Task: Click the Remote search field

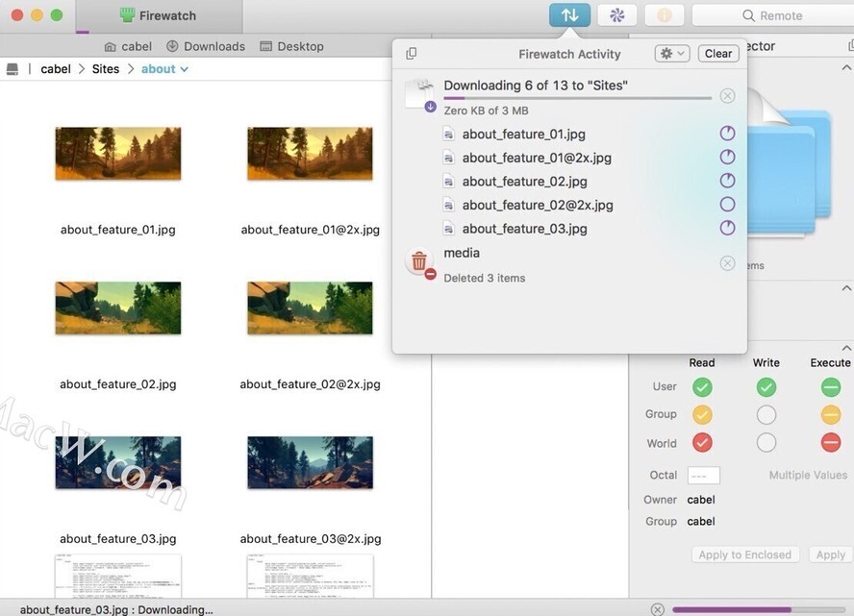Action: point(773,15)
